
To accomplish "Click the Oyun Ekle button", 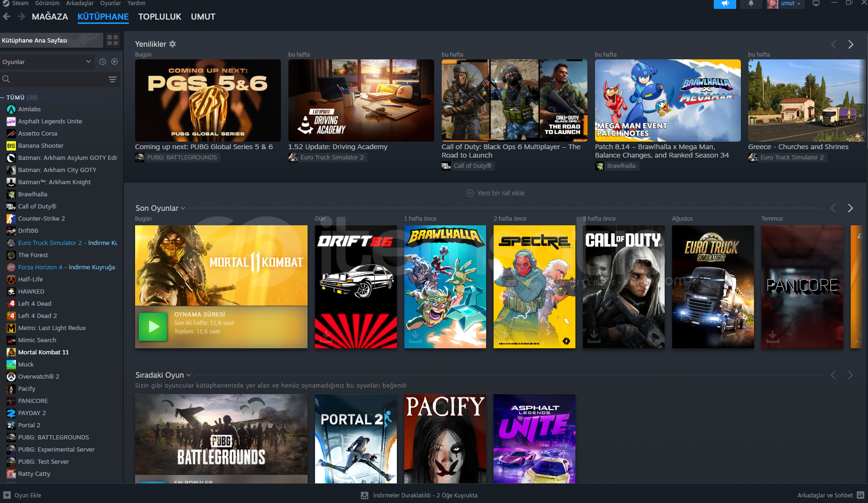I will tap(22, 496).
